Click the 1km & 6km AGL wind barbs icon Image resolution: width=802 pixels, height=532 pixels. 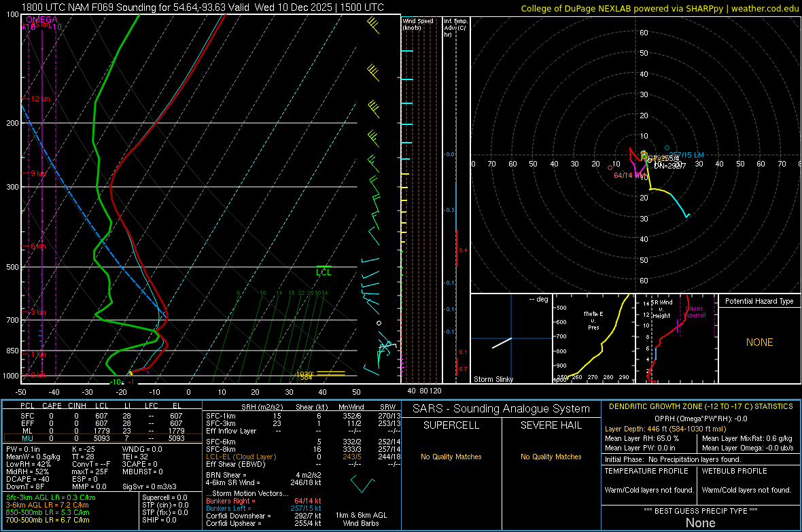point(363,485)
